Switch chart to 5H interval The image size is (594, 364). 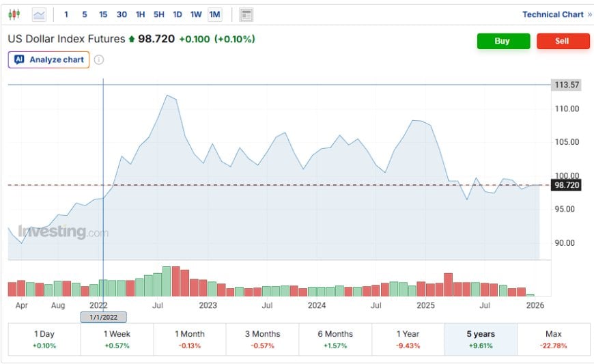(158, 15)
